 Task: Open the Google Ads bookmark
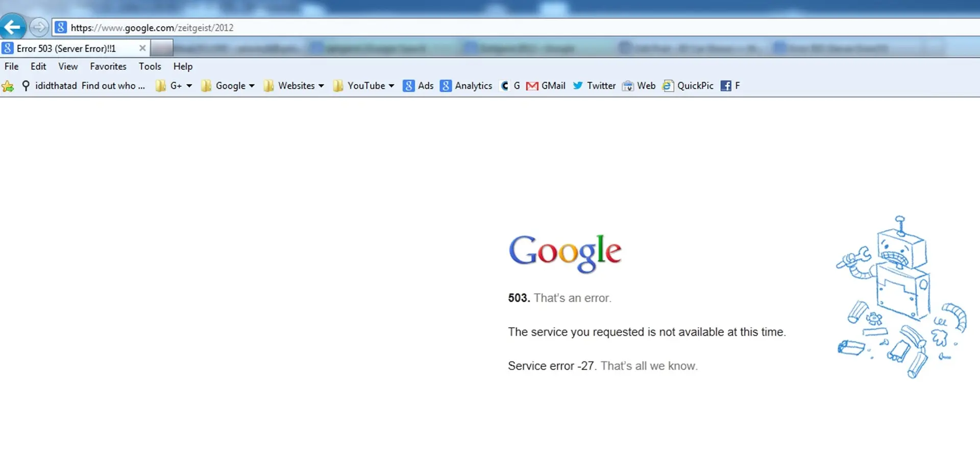418,86
